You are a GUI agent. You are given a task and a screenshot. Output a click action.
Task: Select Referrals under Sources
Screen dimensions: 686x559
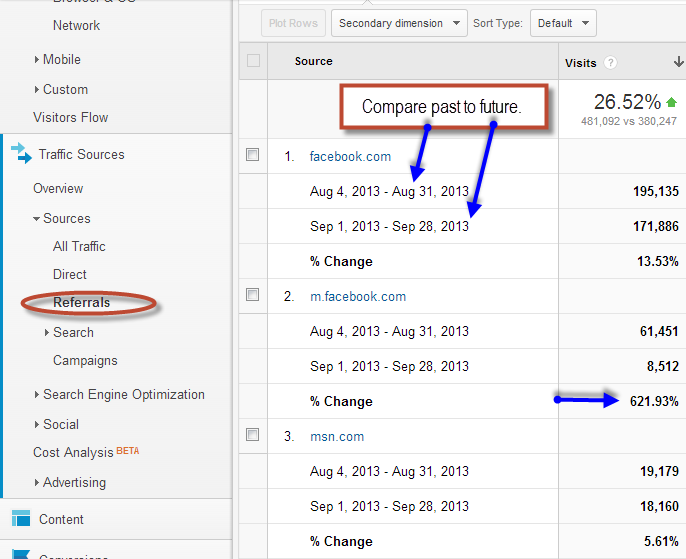[81, 302]
